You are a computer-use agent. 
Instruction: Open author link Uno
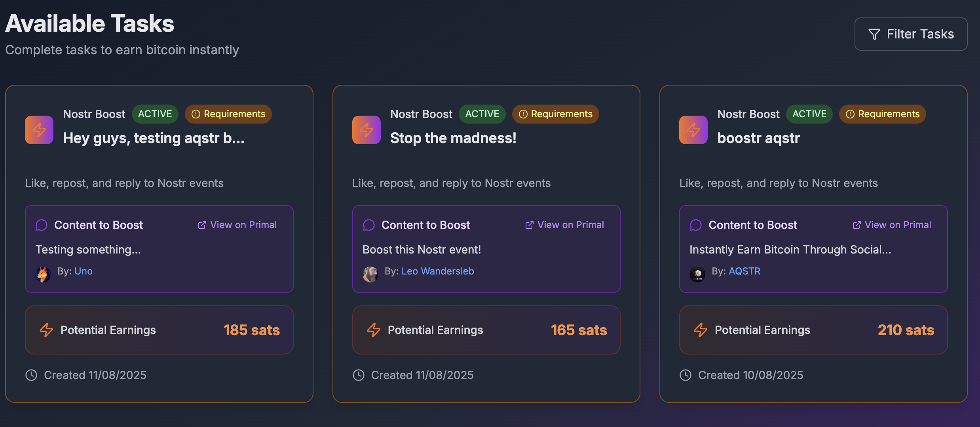click(84, 271)
